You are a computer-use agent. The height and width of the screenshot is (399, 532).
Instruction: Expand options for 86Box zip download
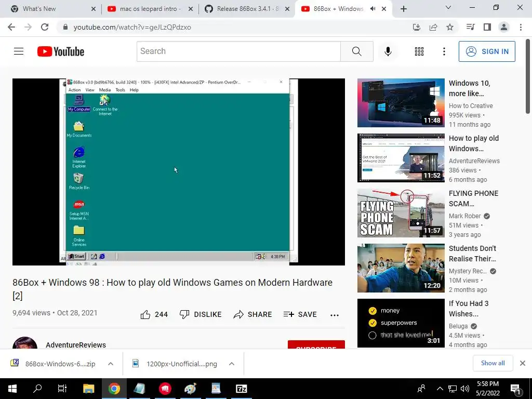click(111, 364)
